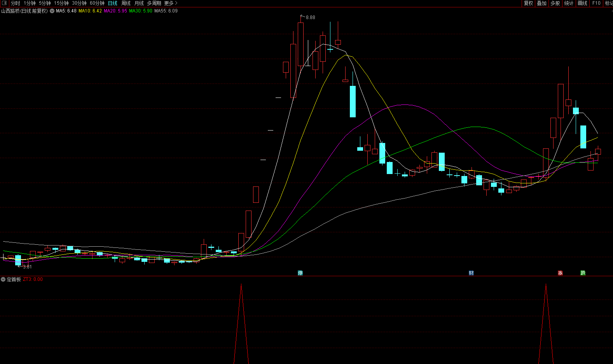Select the 1分钟 period tab
The height and width of the screenshot is (364, 613).
click(x=30, y=3)
